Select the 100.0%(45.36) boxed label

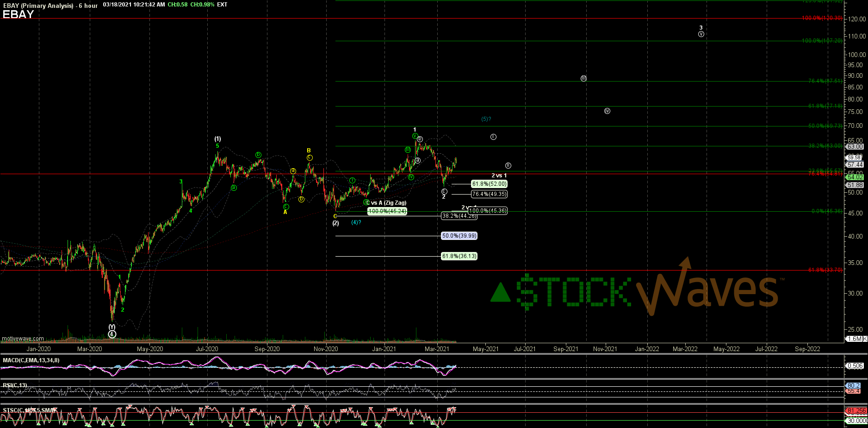488,211
